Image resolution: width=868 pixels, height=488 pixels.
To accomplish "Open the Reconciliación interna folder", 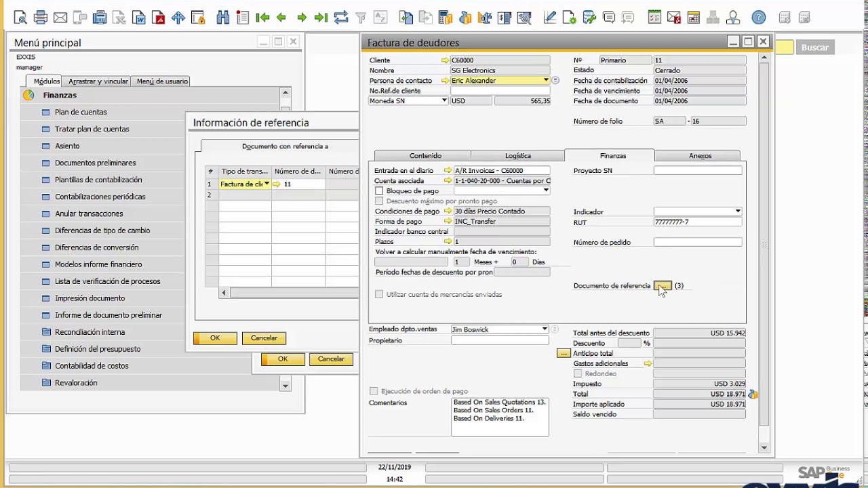I will click(90, 333).
